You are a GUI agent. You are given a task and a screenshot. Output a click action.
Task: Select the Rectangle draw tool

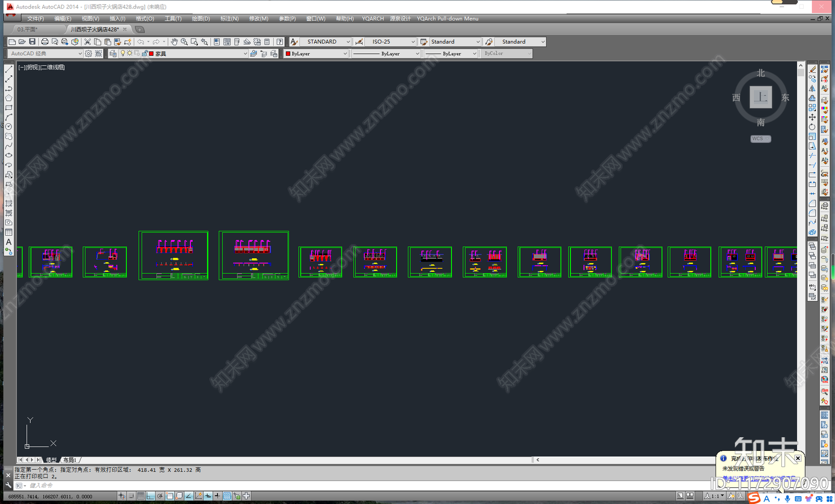(9, 107)
